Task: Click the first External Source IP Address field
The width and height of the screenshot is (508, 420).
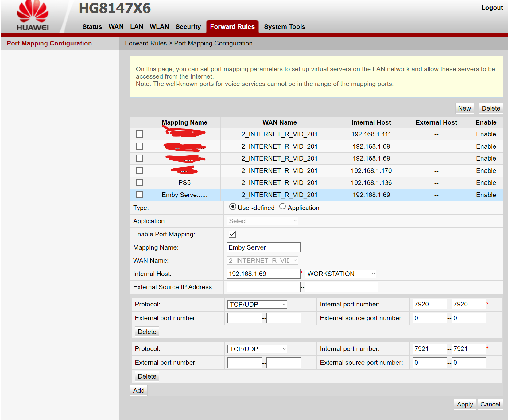Action: tap(263, 287)
